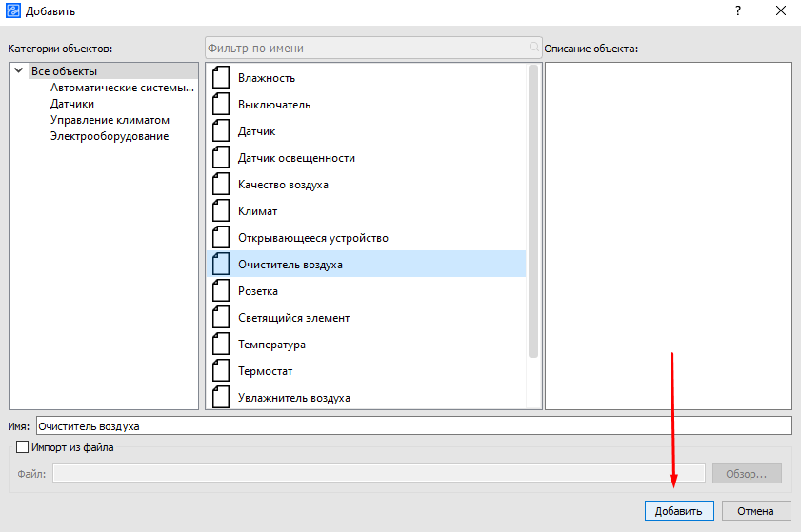Click into the Имя text field
The height and width of the screenshot is (532, 801).
pyautogui.click(x=413, y=426)
